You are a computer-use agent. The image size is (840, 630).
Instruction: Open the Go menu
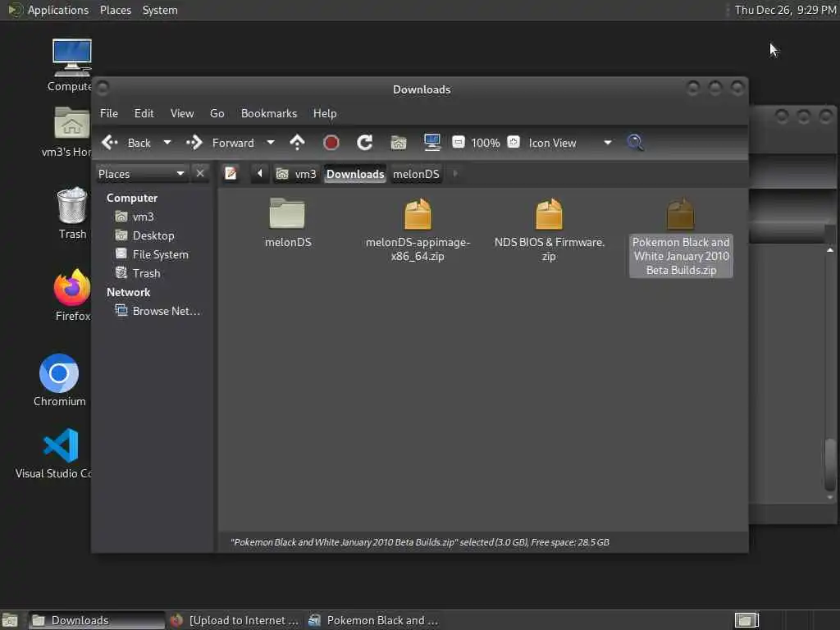tap(217, 113)
